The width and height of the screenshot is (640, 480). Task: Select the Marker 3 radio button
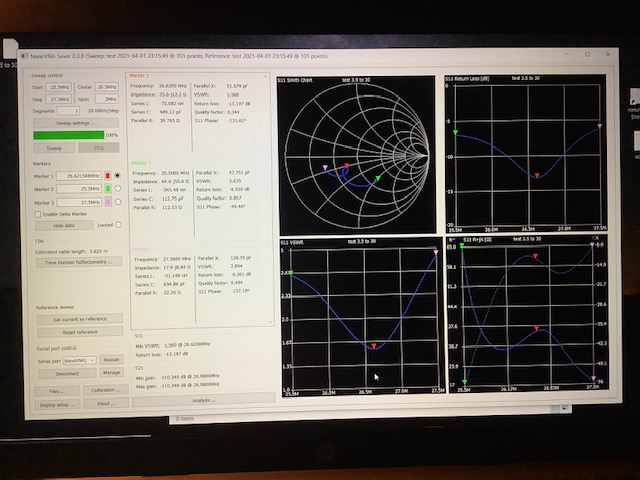point(118,202)
